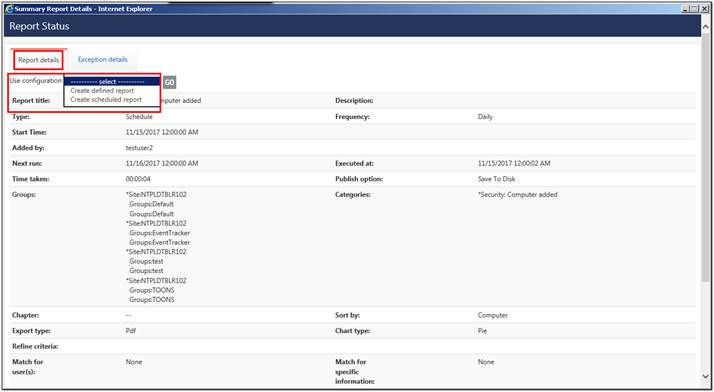This screenshot has width=714, height=392.
Task: Click the scrollbar down arrow
Action: point(706,376)
